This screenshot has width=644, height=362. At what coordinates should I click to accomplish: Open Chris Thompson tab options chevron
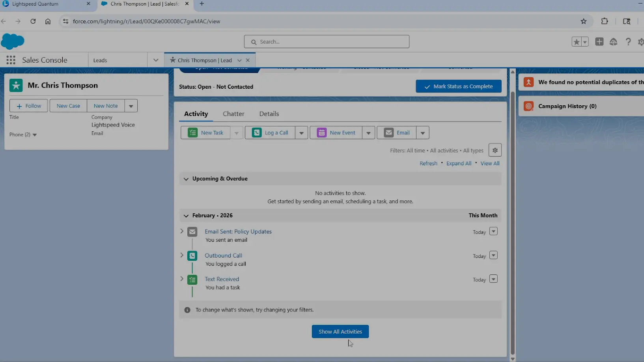239,60
